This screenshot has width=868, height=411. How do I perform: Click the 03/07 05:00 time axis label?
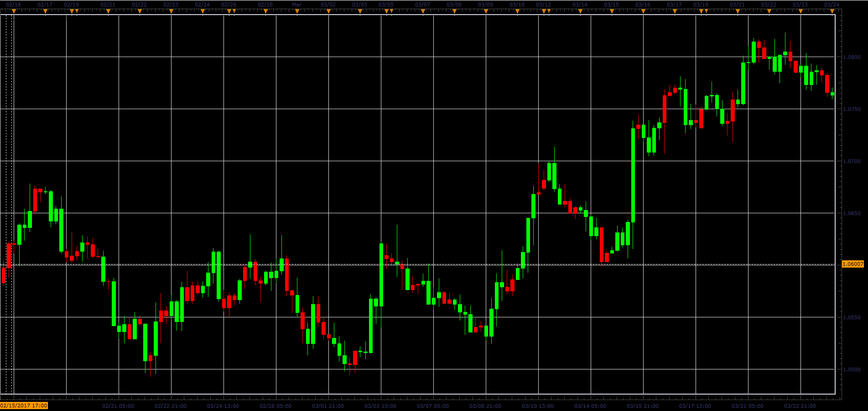[x=433, y=406]
